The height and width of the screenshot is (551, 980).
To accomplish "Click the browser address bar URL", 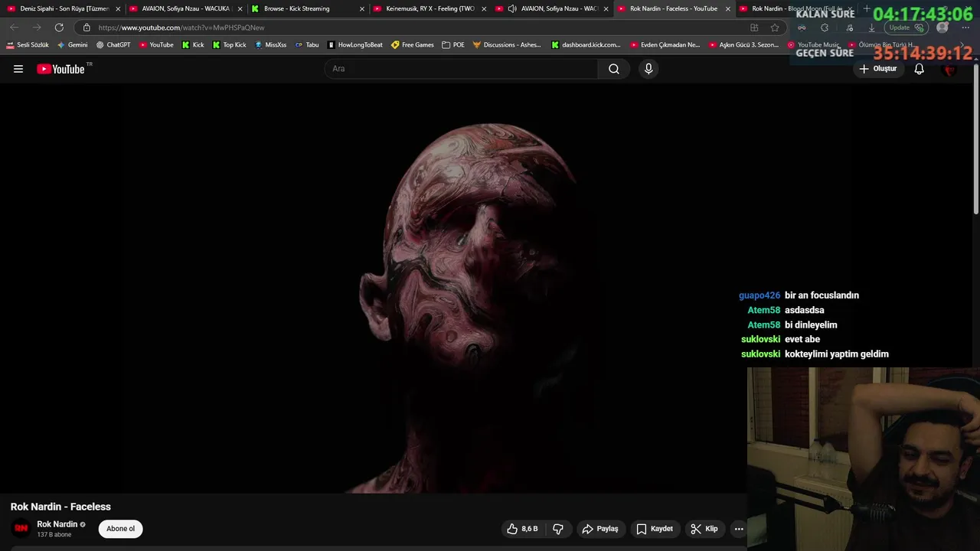I will point(181,28).
